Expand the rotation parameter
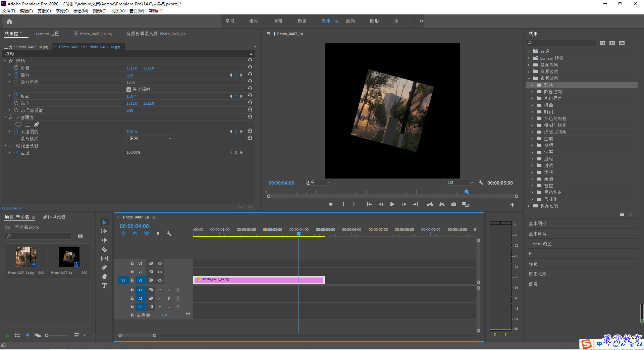The image size is (644, 350). [x=9, y=96]
